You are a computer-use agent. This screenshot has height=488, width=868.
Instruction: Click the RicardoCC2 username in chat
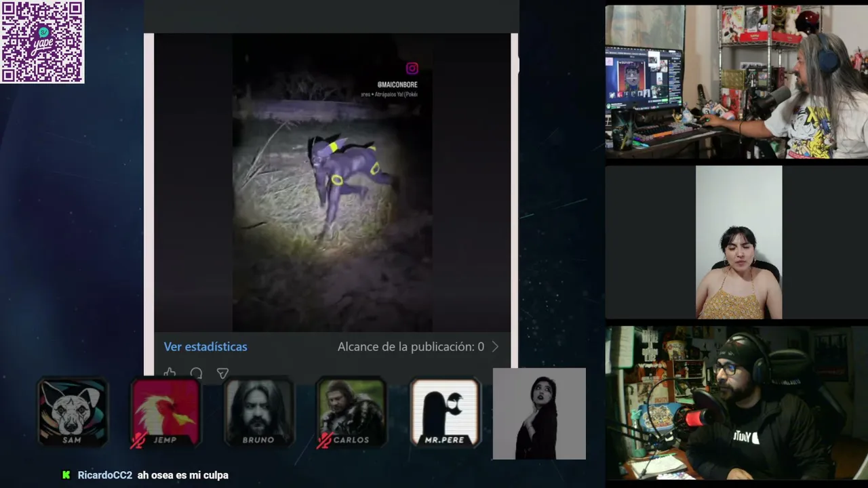click(x=105, y=475)
